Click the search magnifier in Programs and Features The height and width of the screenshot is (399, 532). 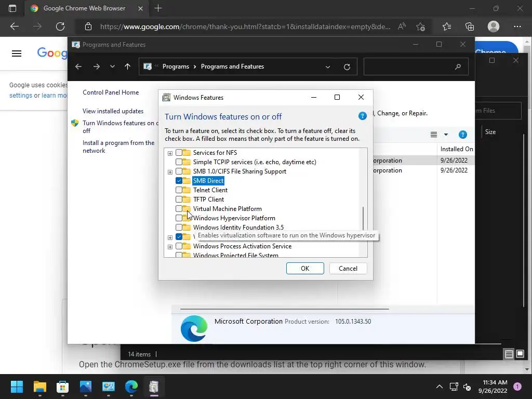pos(458,66)
